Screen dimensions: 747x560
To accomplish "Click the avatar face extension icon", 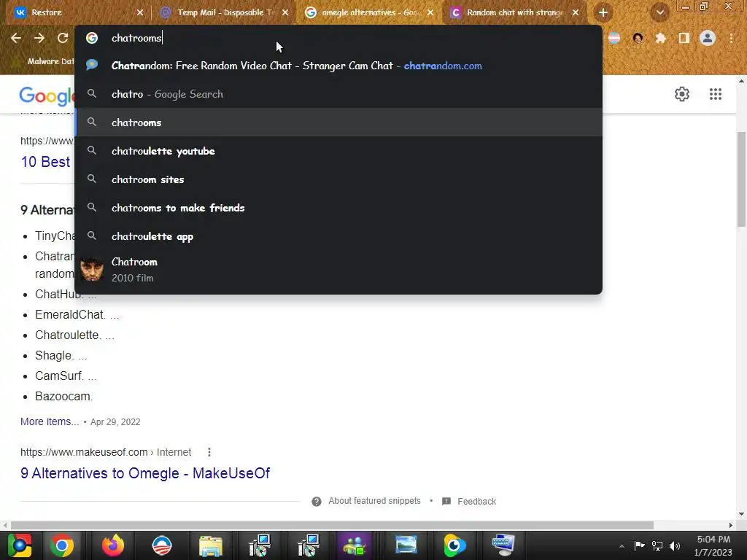I will click(x=638, y=38).
